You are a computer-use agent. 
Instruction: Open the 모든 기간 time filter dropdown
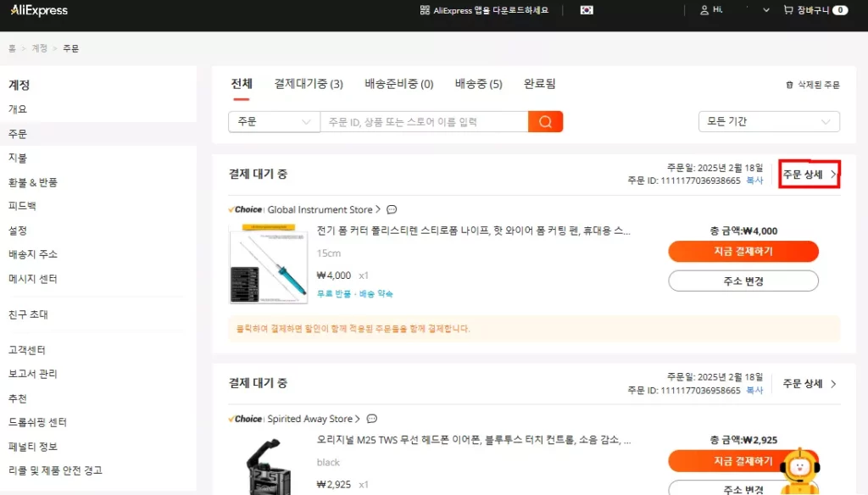point(768,121)
